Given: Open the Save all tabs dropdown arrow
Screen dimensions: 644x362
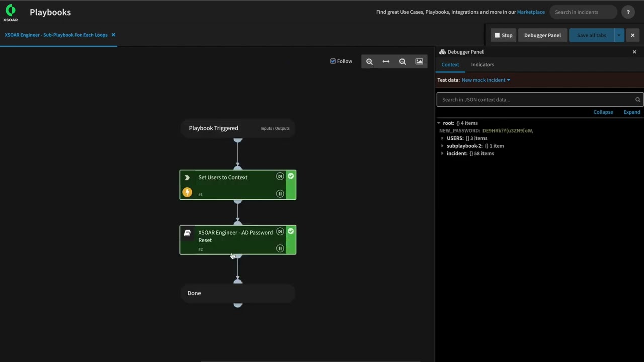Looking at the screenshot, I should (x=619, y=35).
